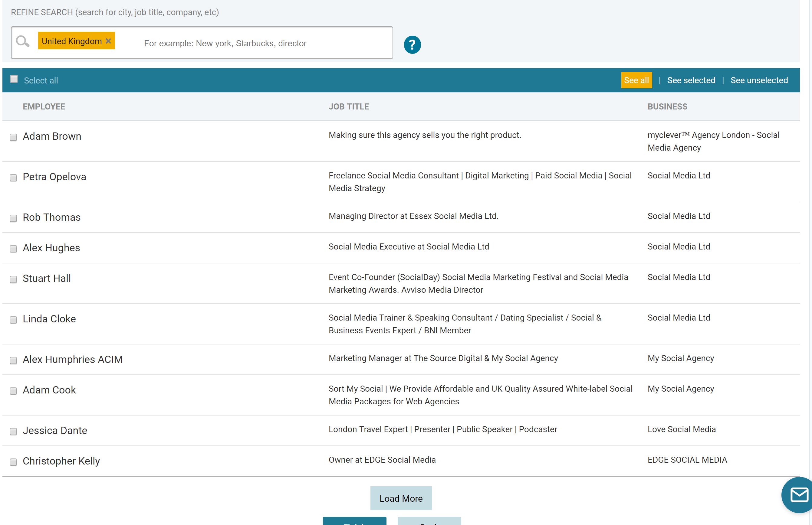Select Adam Brown's checkbox

click(x=13, y=137)
